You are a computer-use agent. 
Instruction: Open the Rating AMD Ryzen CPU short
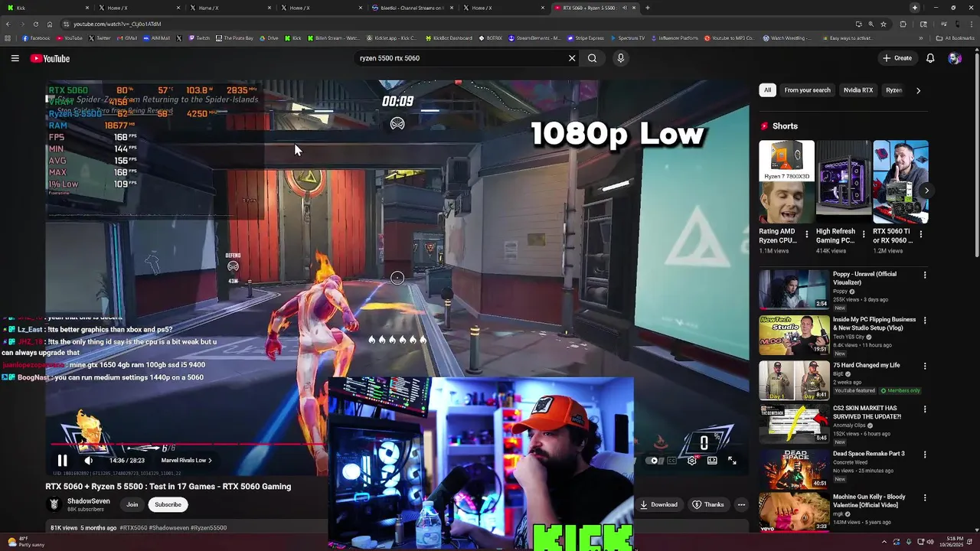click(786, 181)
